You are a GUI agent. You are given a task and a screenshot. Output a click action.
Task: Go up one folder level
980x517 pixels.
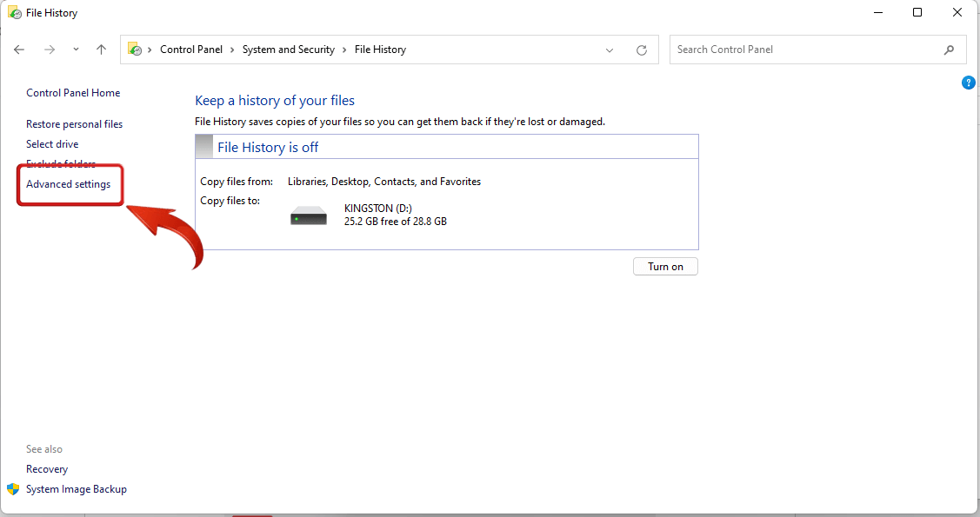coord(101,50)
